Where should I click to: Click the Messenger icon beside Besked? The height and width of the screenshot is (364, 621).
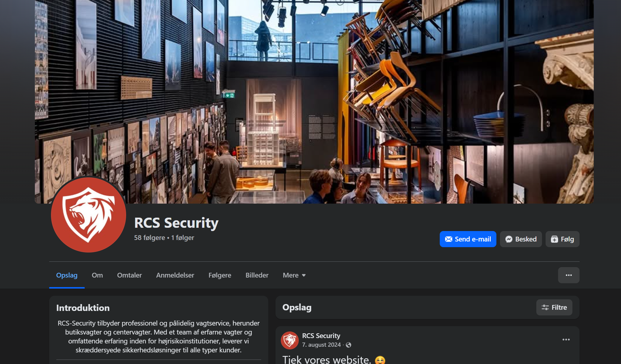509,239
